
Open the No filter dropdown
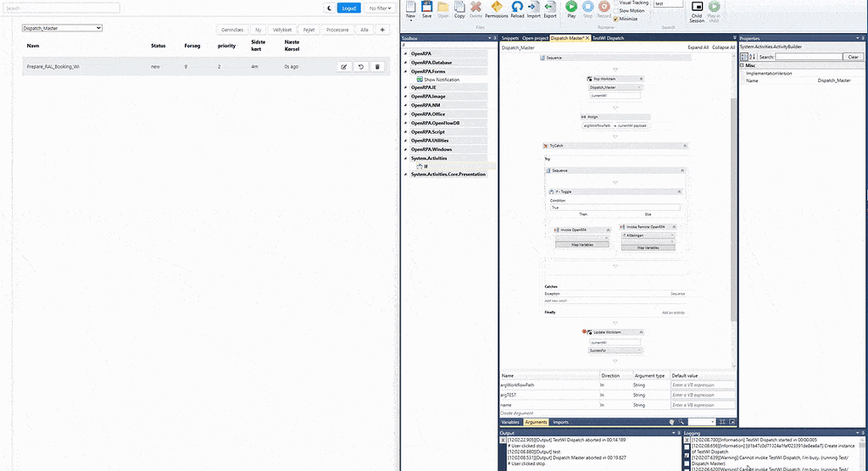pos(380,8)
